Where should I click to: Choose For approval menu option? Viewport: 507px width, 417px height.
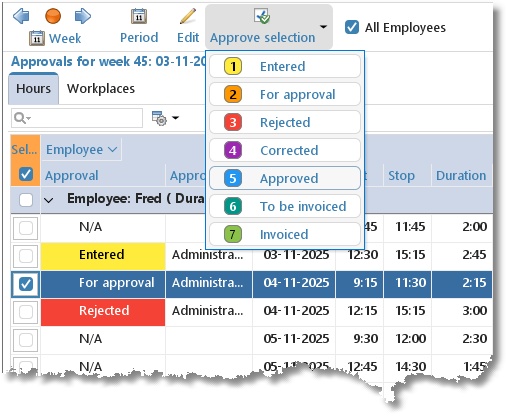tap(285, 94)
